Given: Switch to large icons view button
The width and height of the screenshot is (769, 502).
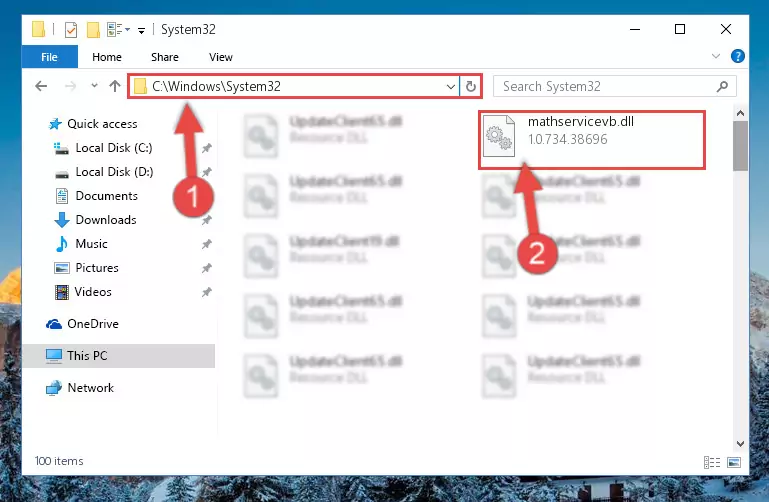Looking at the screenshot, I should (x=734, y=462).
